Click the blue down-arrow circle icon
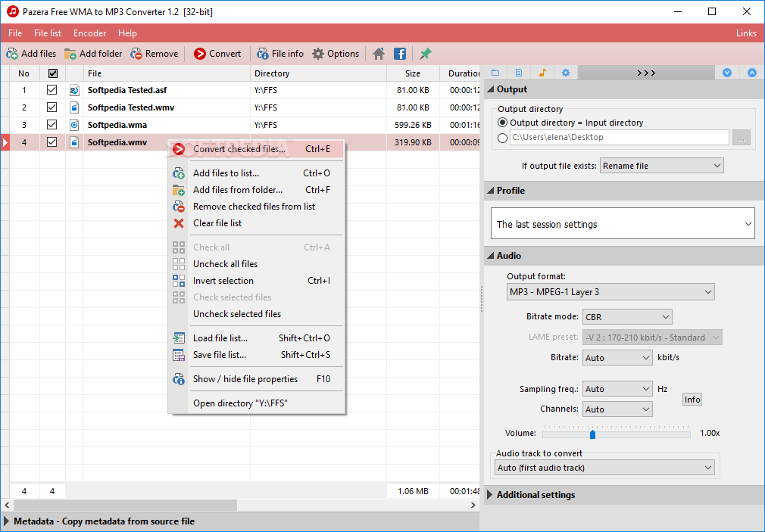Image resolution: width=765 pixels, height=532 pixels. [727, 73]
